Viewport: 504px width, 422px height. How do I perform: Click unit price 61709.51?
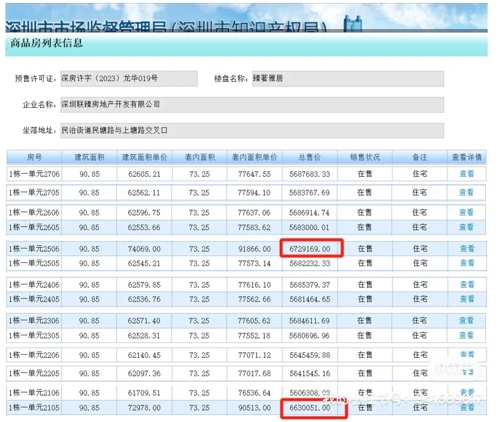click(x=144, y=393)
